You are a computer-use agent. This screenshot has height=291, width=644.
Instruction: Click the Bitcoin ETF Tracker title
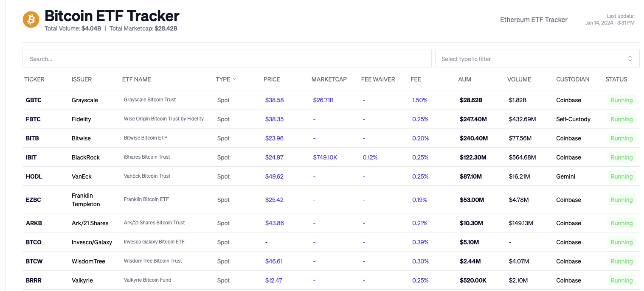click(112, 16)
